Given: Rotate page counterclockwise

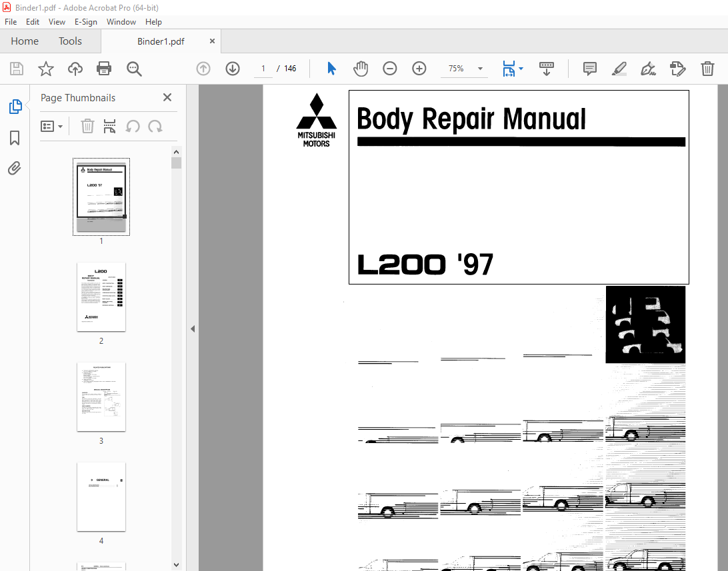Looking at the screenshot, I should [133, 126].
